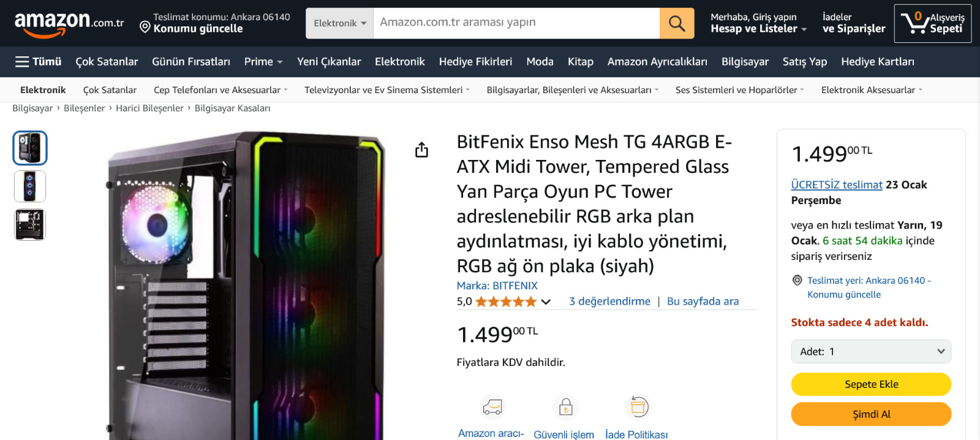Click the Amazon aracı delivery truck icon
The height and width of the screenshot is (440, 980).
492,407
